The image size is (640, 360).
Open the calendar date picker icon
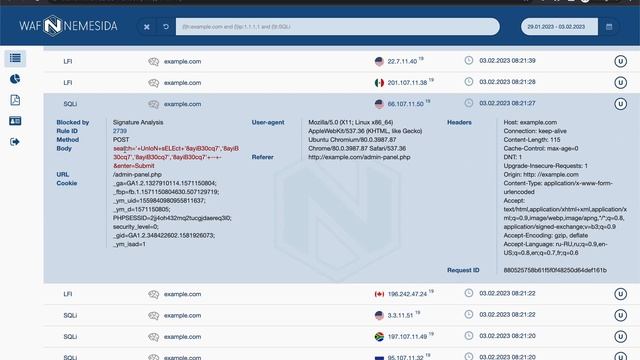point(609,27)
